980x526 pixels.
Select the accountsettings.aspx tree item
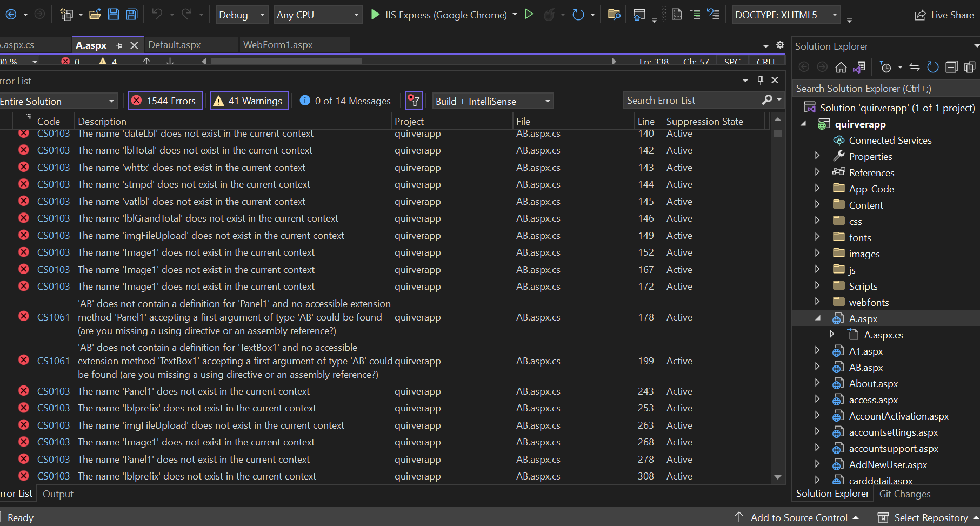click(x=893, y=432)
